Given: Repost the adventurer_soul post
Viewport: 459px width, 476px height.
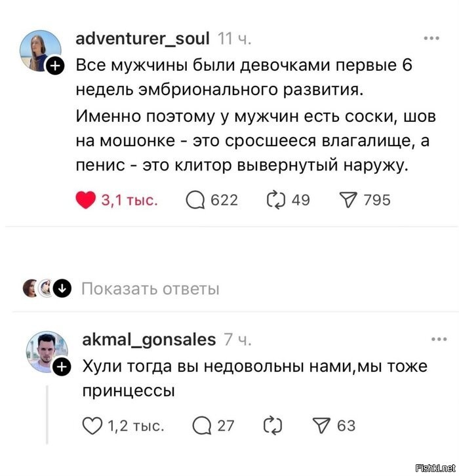Looking at the screenshot, I should point(276,200).
